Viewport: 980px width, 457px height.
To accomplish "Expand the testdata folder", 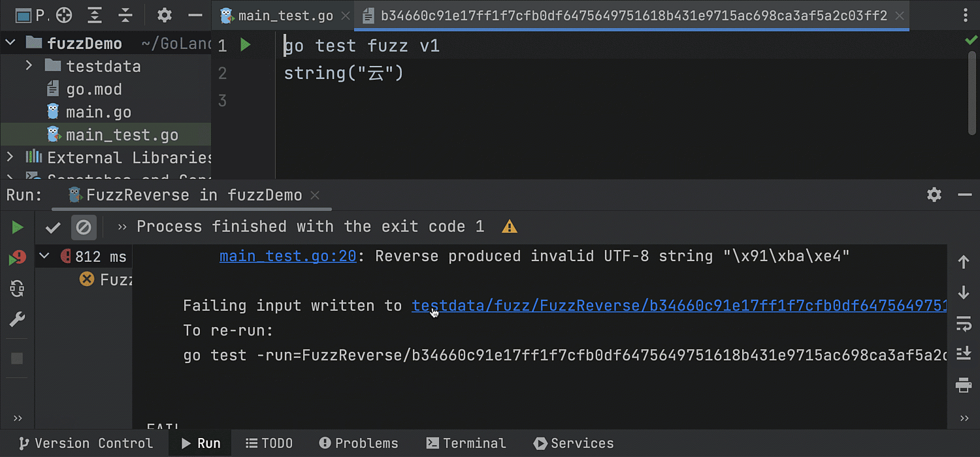I will [x=29, y=66].
